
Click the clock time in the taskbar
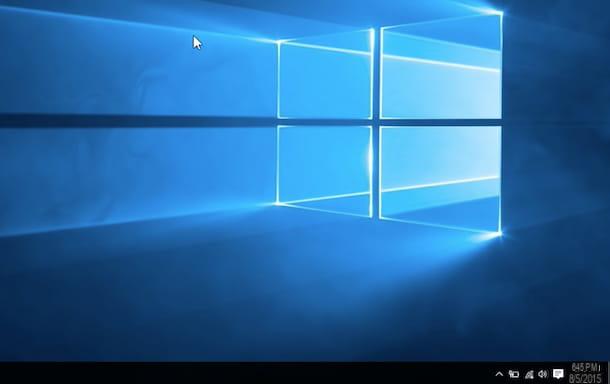(585, 367)
